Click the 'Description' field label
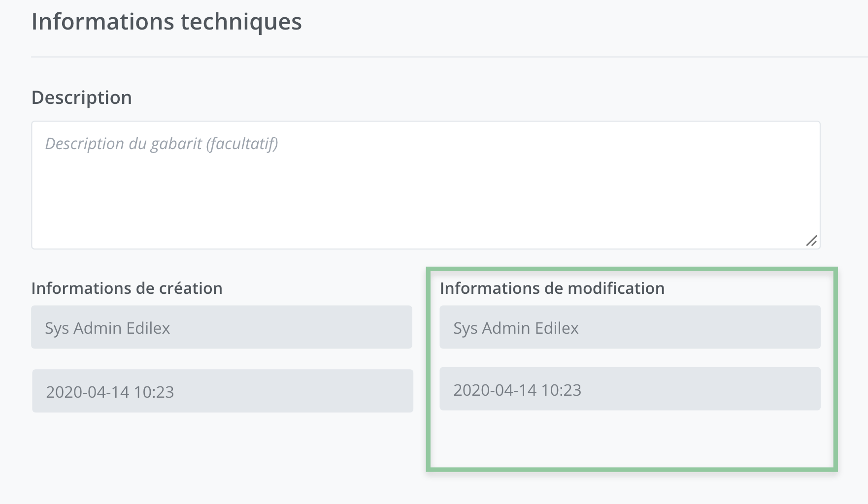Screen dimensions: 868x504 click(82, 97)
